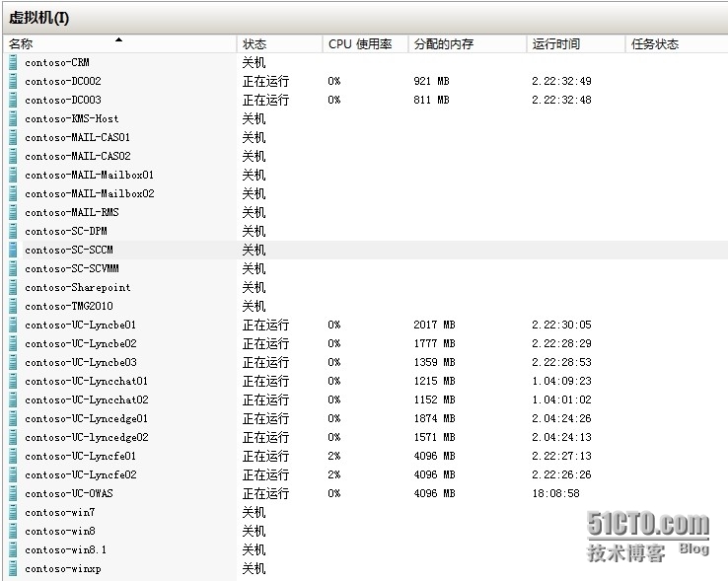Click the VM icon beside contoso-CRM
The height and width of the screenshot is (581, 728).
(13, 62)
